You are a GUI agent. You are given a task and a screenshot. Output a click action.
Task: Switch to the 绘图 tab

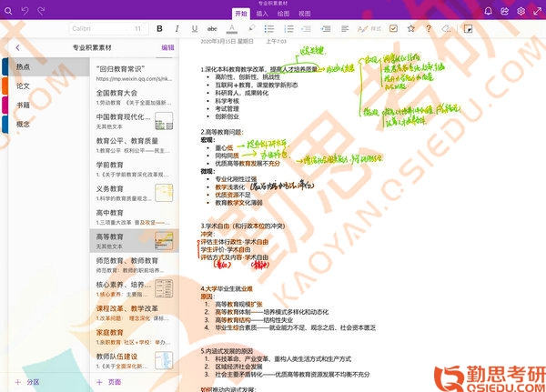click(x=283, y=14)
